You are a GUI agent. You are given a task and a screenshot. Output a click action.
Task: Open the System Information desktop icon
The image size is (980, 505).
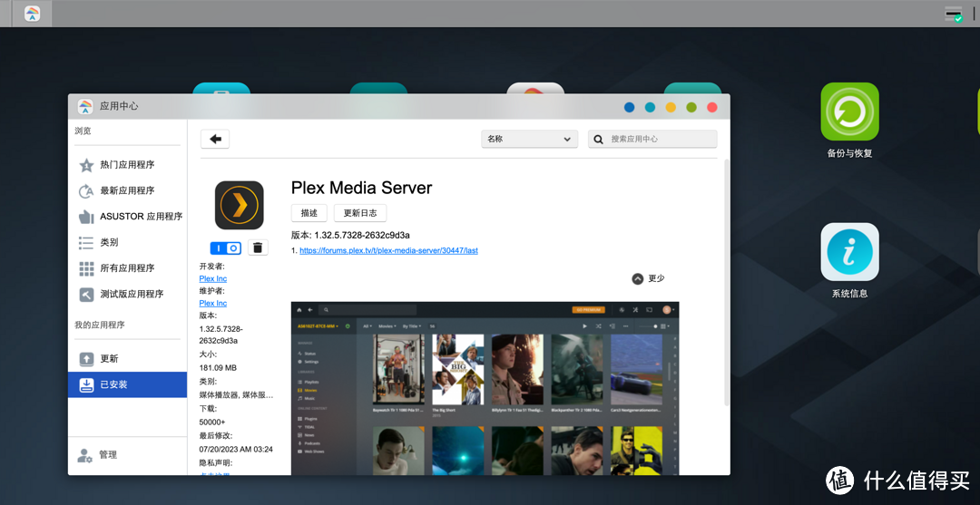(849, 252)
